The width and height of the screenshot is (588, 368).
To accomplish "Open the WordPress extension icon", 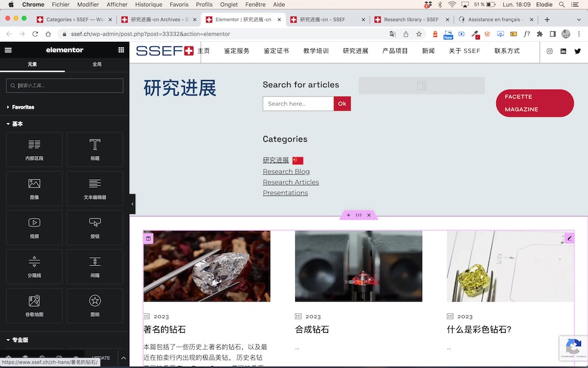I will (x=487, y=34).
